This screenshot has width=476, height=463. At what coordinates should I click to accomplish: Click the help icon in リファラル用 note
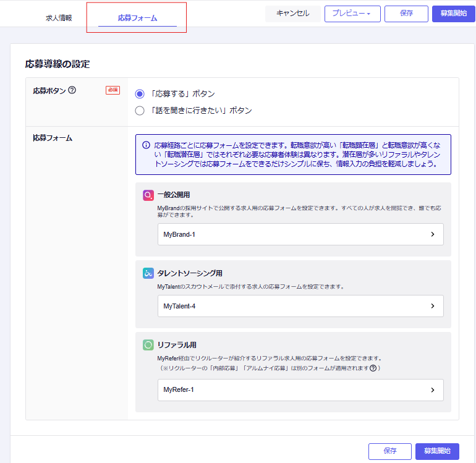tap(373, 368)
